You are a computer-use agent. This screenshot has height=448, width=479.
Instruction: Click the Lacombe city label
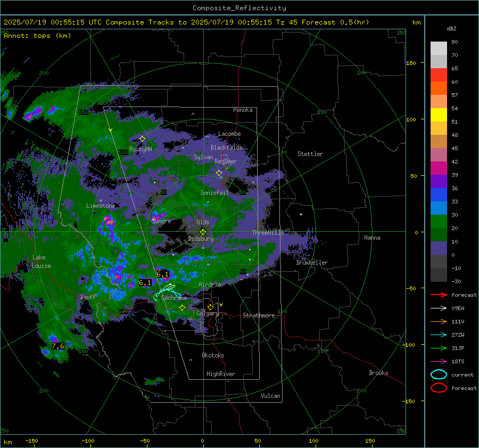[x=229, y=134]
